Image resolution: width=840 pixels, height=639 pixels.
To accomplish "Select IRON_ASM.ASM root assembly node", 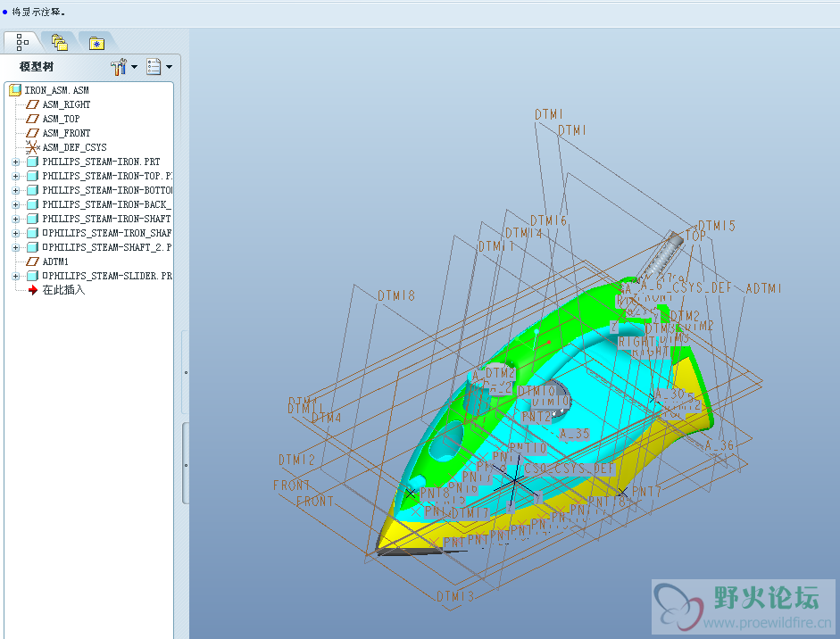I will [x=56, y=90].
